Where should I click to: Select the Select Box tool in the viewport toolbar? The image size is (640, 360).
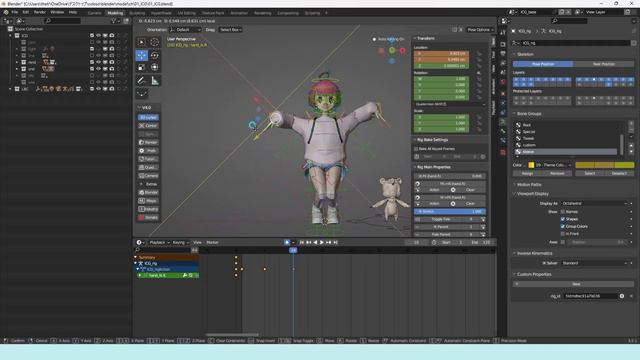click(142, 42)
